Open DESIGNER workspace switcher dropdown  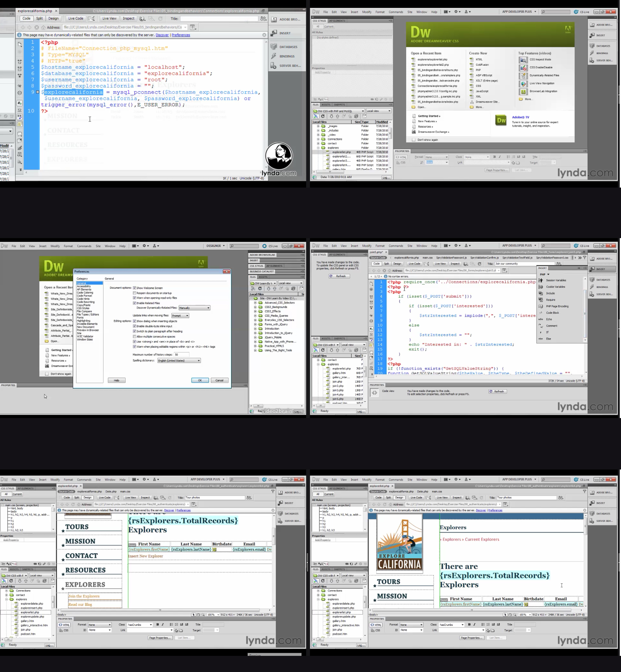pos(216,246)
